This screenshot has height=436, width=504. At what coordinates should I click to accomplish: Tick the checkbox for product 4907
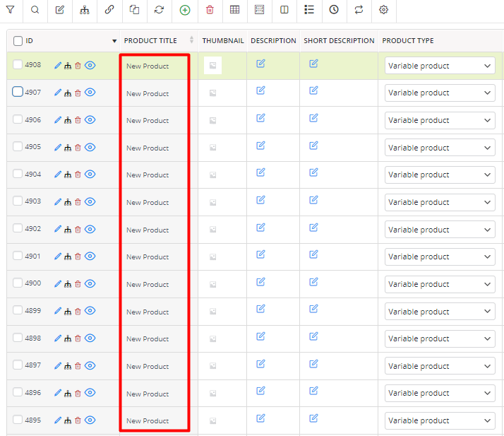coord(18,92)
